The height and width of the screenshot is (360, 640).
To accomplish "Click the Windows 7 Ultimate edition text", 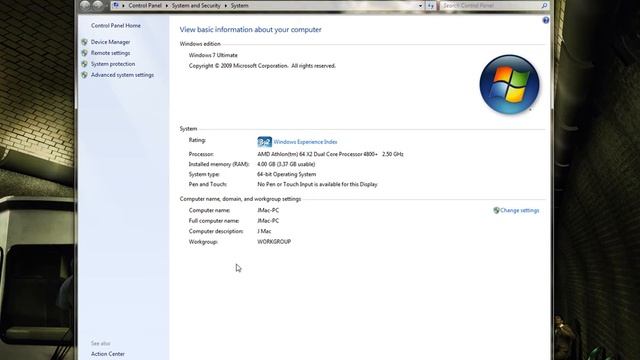I will click(213, 55).
